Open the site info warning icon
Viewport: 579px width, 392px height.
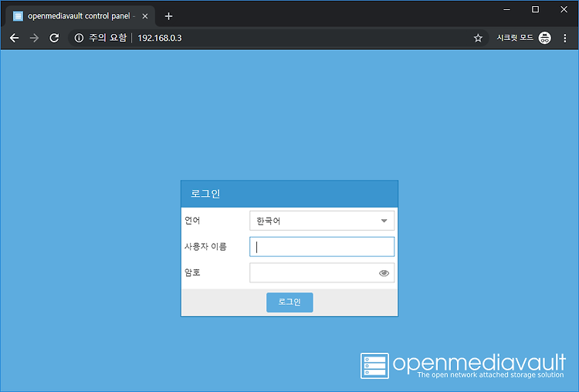79,38
